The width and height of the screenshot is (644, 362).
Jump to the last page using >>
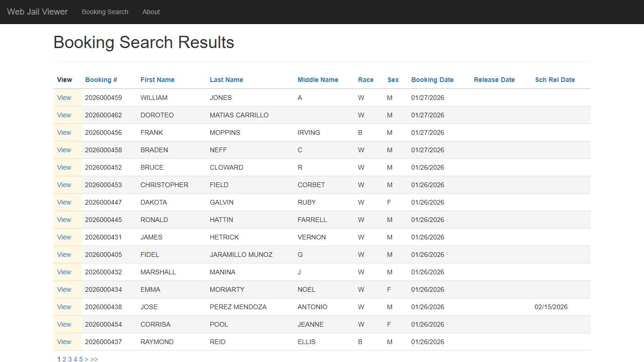pos(94,359)
